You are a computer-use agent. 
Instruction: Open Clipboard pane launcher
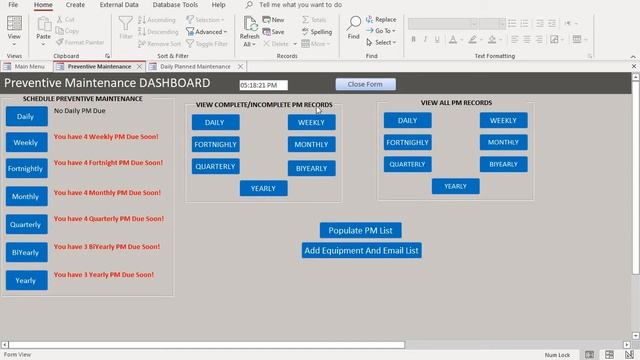point(107,56)
